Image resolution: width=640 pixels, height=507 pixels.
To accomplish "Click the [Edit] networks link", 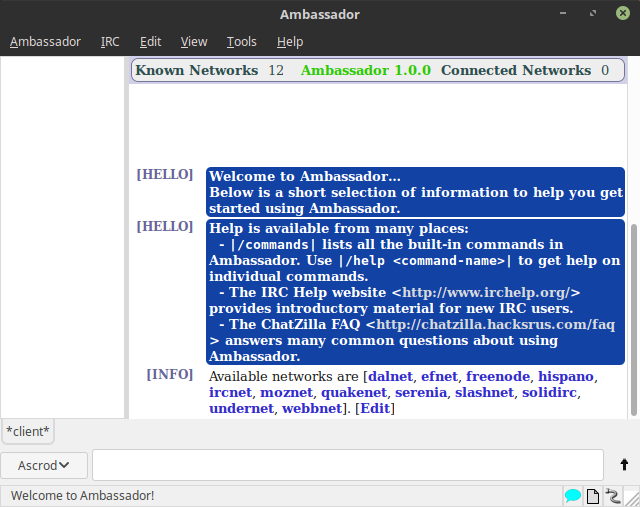I will (x=375, y=408).
